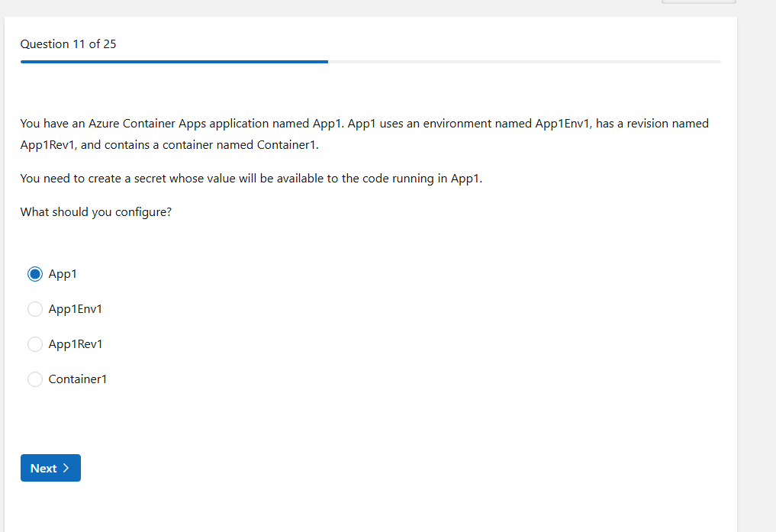Click the "App1Rev1, and contains a container" line
This screenshot has height=532, width=776.
click(169, 145)
